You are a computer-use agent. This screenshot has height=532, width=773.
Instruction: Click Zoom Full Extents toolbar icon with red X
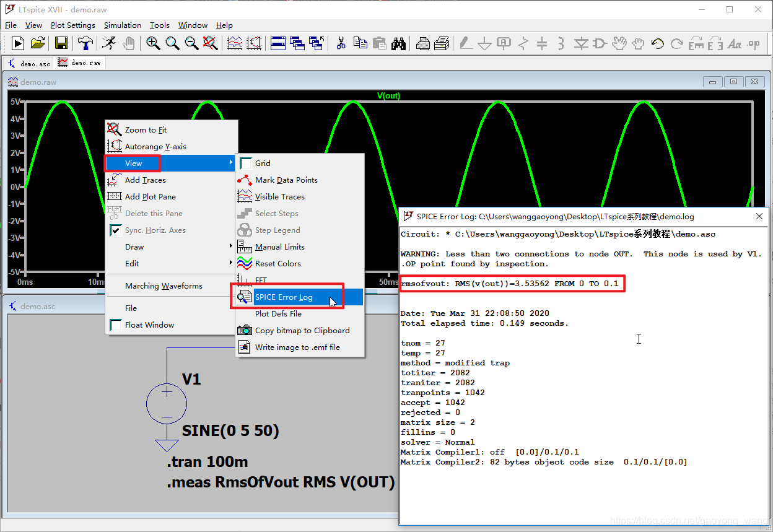click(211, 43)
